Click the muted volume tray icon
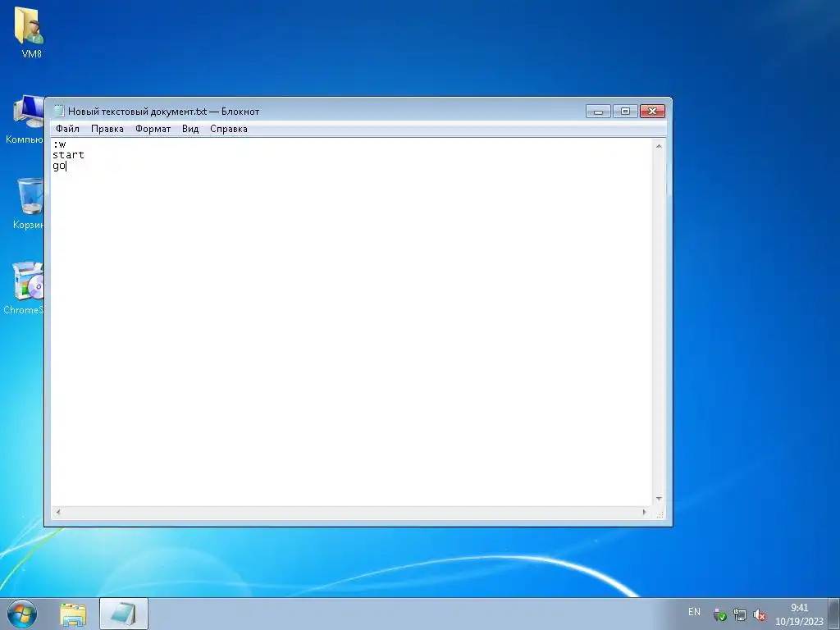The width and height of the screenshot is (840, 630). [x=759, y=615]
